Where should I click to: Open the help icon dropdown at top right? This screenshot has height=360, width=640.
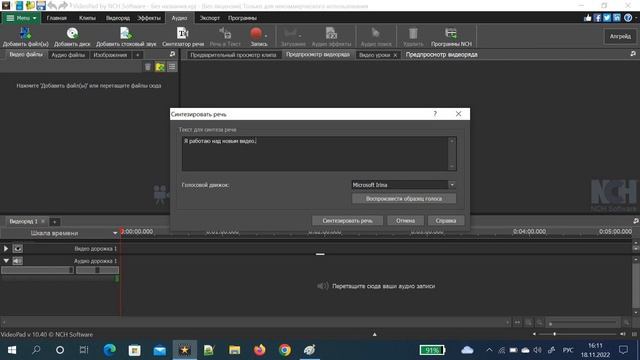(x=636, y=18)
